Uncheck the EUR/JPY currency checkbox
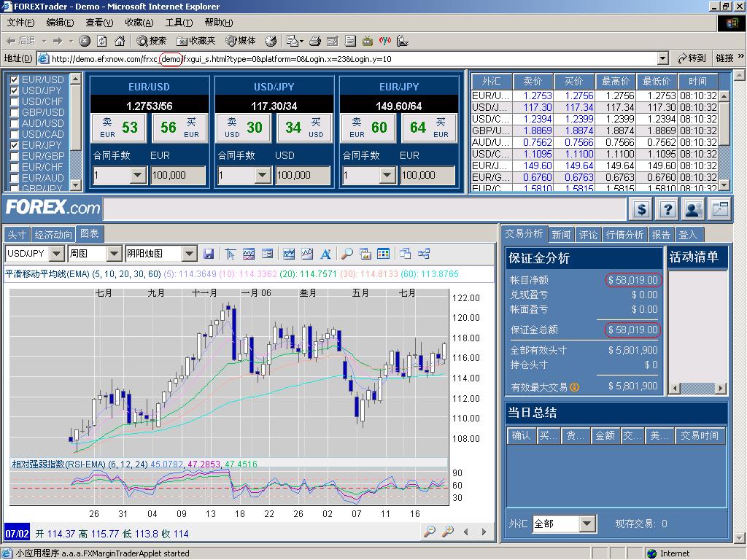This screenshot has height=560, width=747. coord(15,145)
